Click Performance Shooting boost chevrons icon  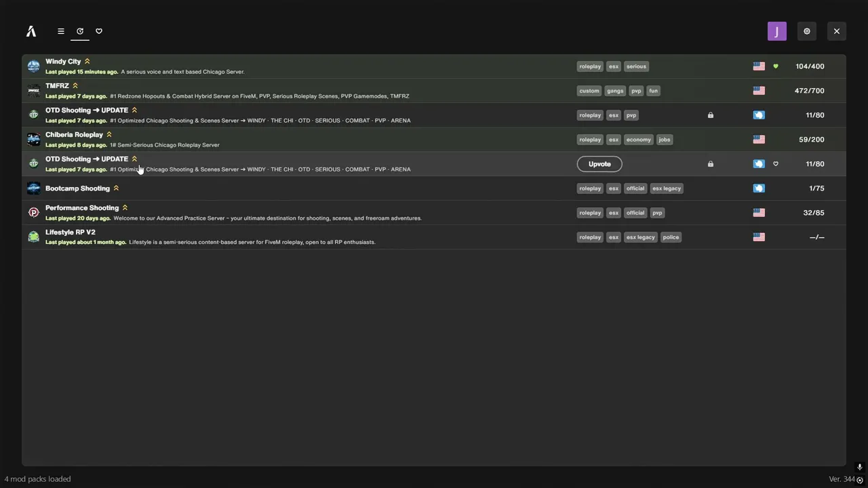[x=125, y=208]
